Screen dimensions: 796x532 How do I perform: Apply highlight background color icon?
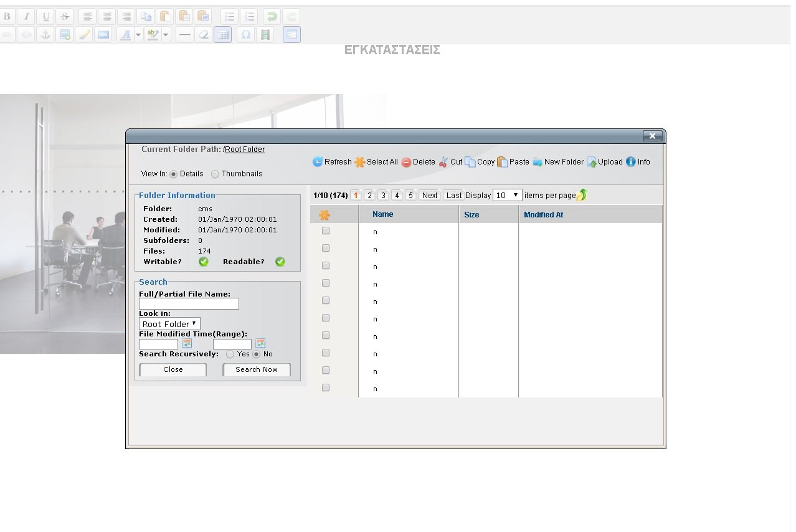153,35
